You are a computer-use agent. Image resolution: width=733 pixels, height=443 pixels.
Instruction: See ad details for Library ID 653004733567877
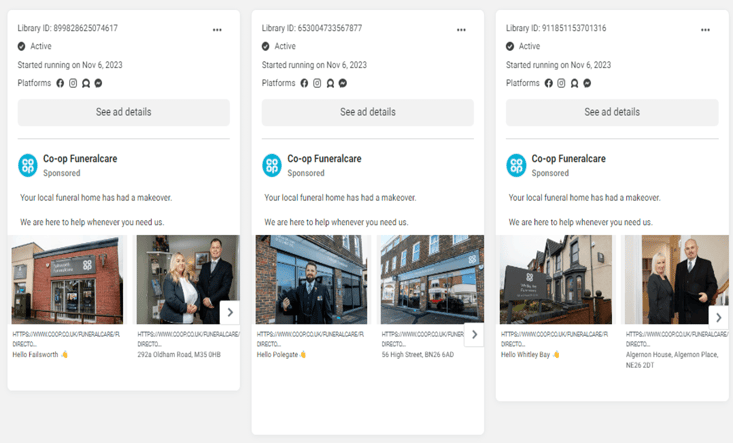[368, 112]
